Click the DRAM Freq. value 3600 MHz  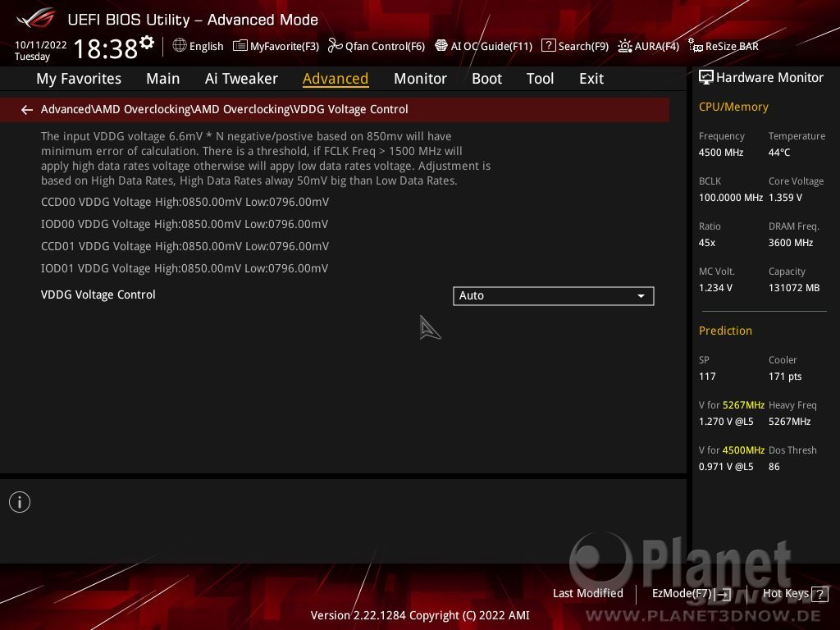tap(790, 243)
